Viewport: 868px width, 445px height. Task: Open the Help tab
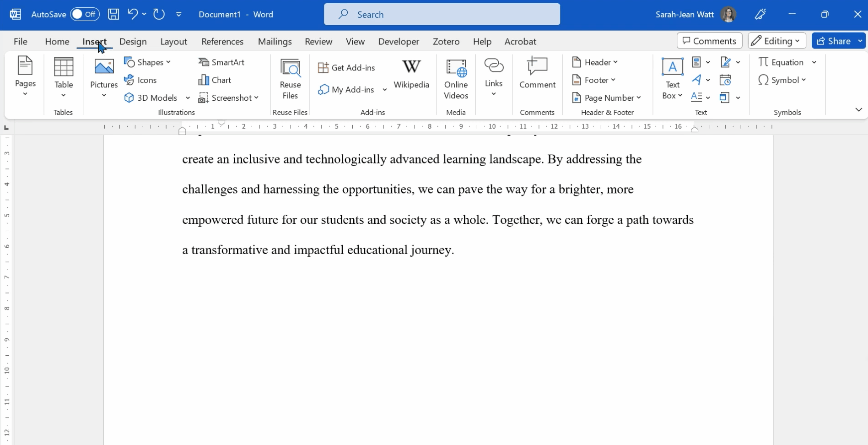coord(482,41)
